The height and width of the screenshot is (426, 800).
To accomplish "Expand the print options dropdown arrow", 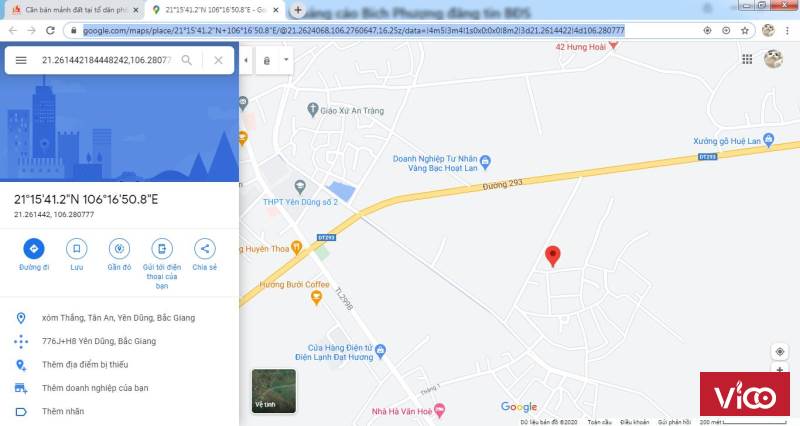I will (286, 60).
